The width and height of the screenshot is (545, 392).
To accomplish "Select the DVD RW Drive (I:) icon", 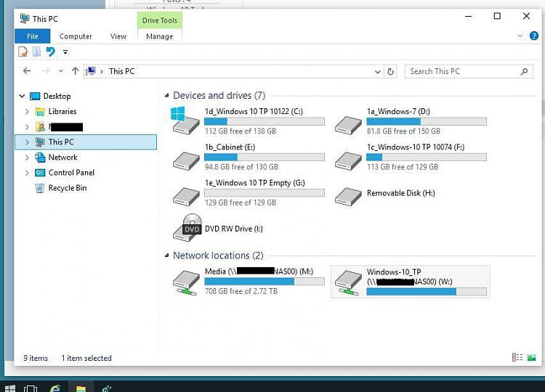I will 187,227.
